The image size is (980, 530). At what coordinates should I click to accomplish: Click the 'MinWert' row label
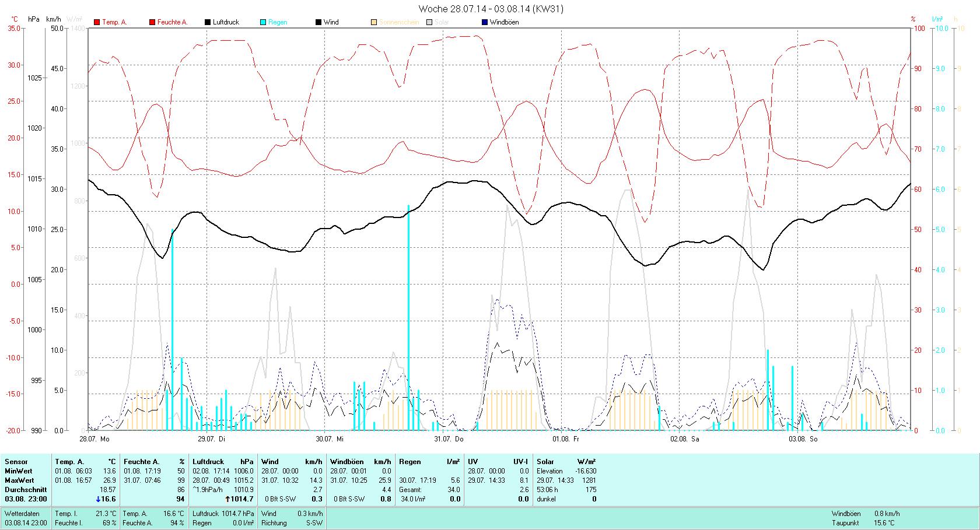tap(19, 471)
